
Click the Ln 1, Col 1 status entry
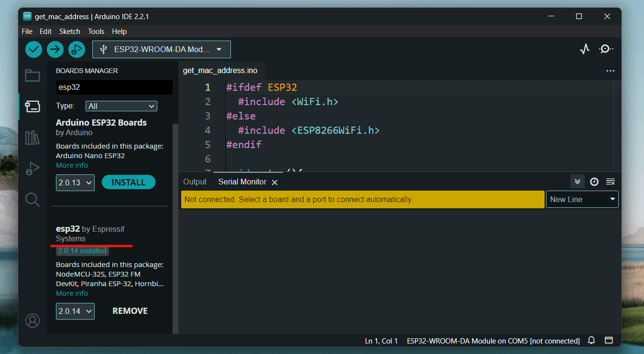[x=382, y=341]
